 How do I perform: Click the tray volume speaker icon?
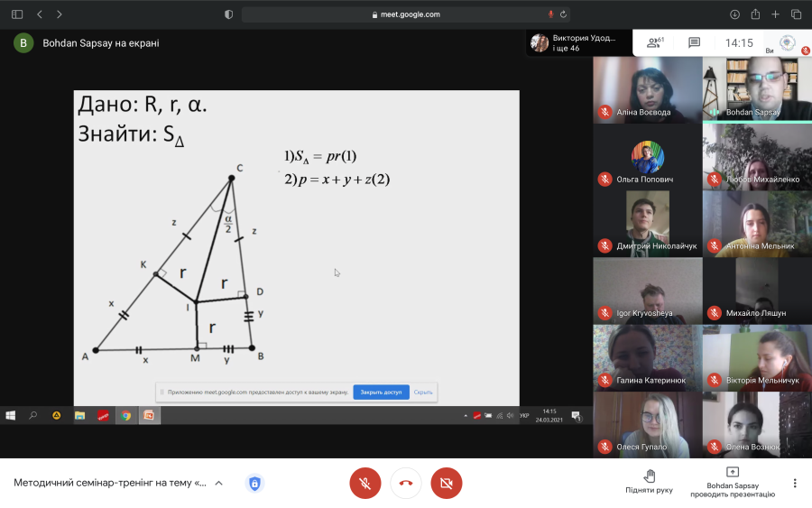click(x=510, y=415)
